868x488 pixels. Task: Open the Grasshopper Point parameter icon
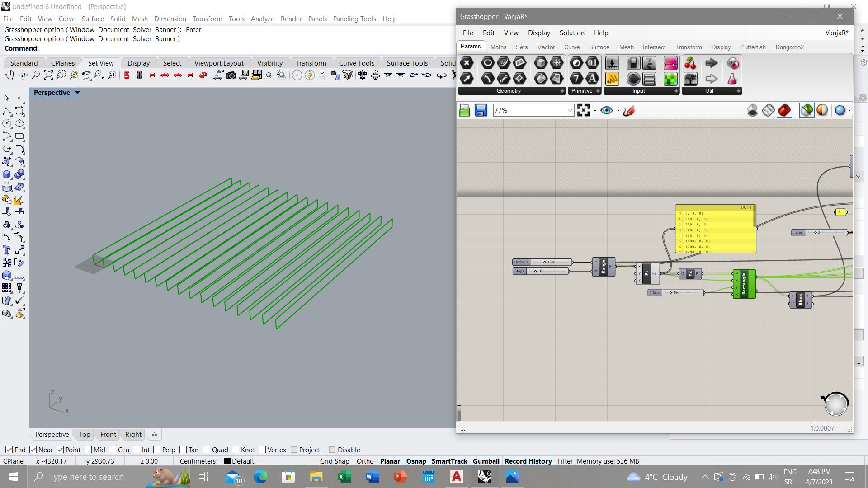467,63
